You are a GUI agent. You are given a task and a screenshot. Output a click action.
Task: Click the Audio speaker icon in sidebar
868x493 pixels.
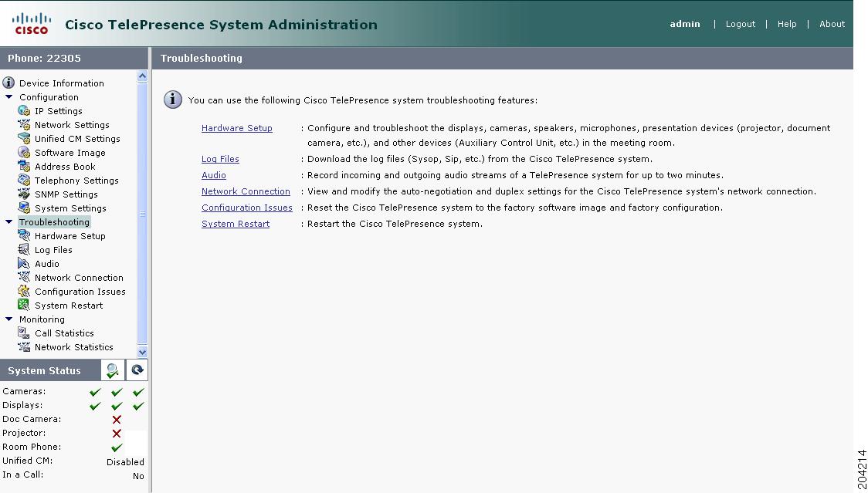click(24, 263)
